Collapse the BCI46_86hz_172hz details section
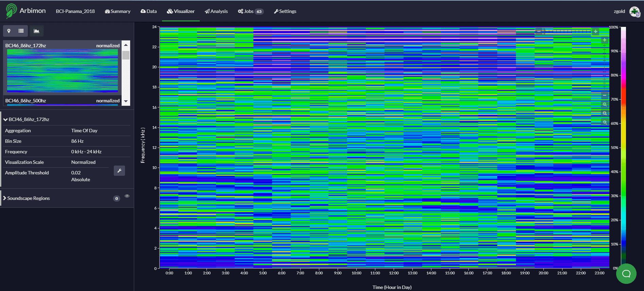Screen dimensions: 644x291 pos(5,119)
